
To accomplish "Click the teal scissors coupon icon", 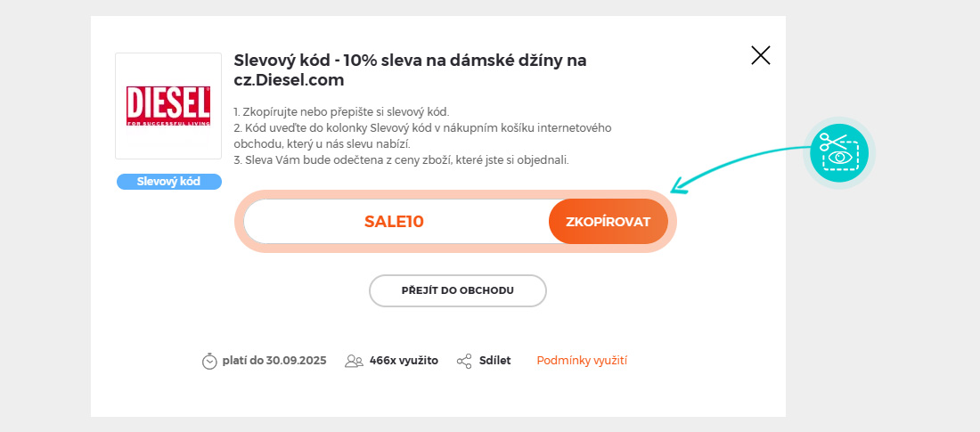I will tap(839, 153).
